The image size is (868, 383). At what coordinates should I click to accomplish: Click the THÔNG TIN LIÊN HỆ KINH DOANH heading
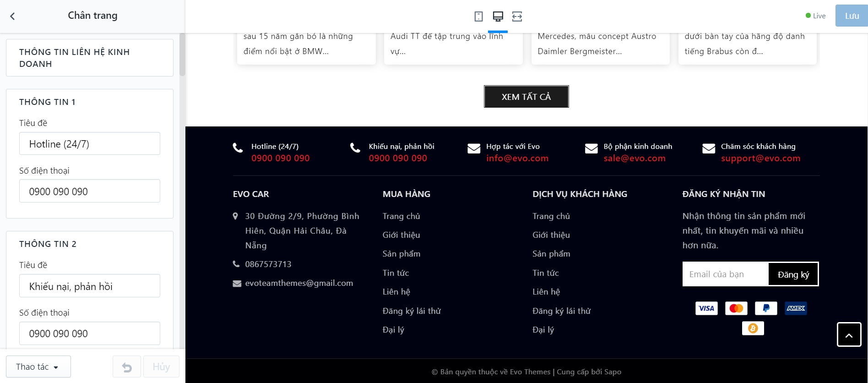(x=75, y=58)
